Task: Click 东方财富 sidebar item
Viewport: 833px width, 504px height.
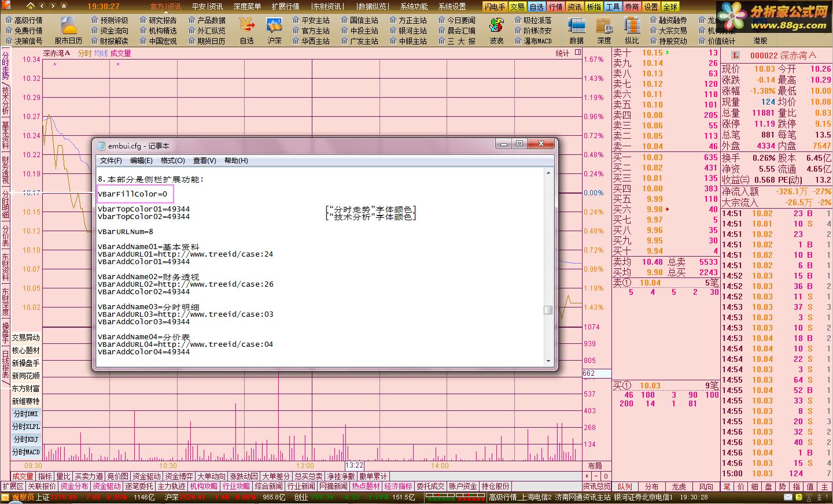Action: 26,388
